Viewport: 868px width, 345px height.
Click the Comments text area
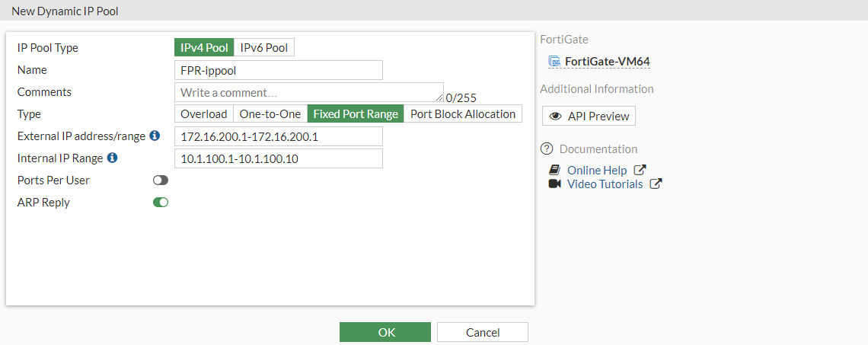[x=308, y=92]
